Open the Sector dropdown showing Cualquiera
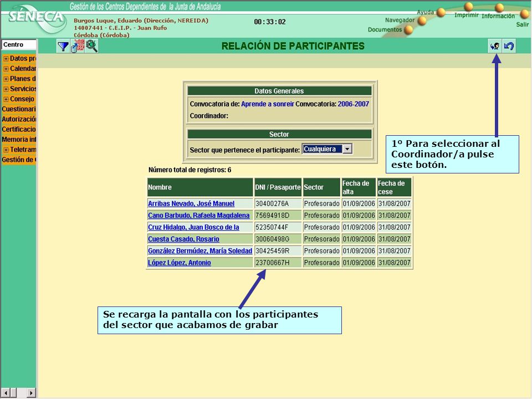 coord(327,149)
